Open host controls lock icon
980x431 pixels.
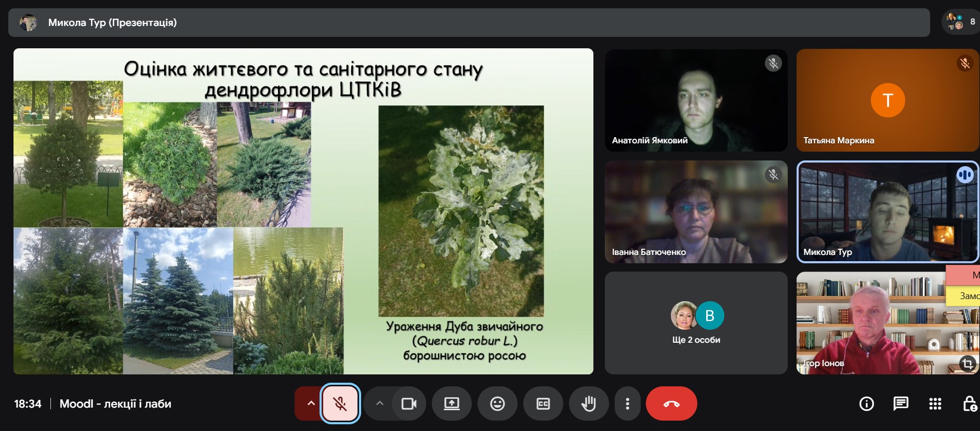coord(969,403)
